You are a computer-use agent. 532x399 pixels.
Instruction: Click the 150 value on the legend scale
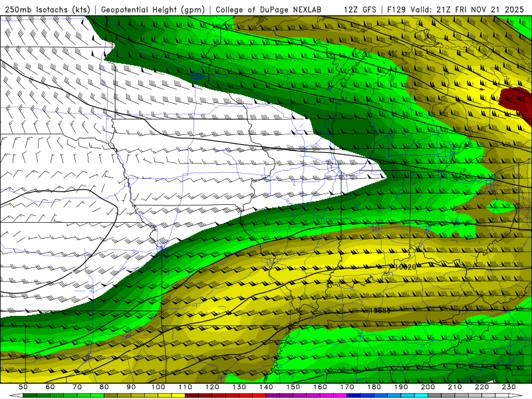293,387
